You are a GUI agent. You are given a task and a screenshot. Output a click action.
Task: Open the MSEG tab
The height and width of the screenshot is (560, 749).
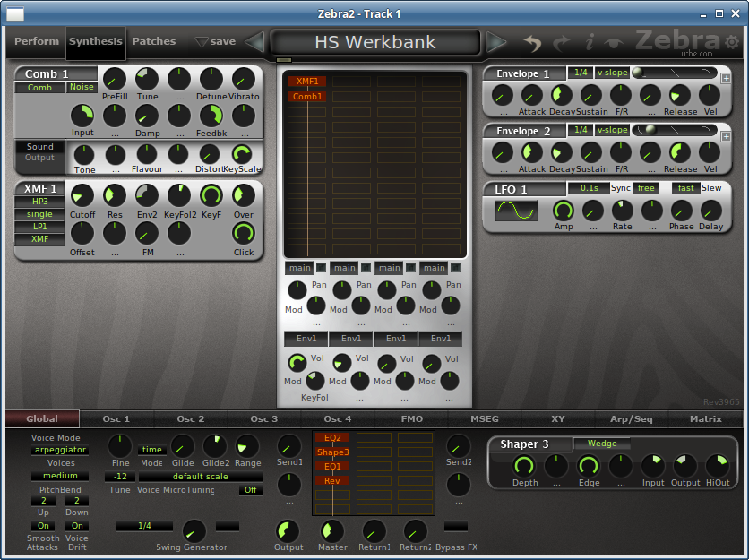pyautogui.click(x=485, y=419)
